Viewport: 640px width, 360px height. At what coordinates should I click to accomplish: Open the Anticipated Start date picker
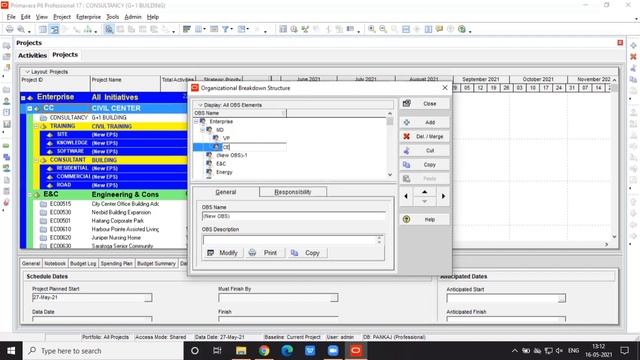pos(562,298)
